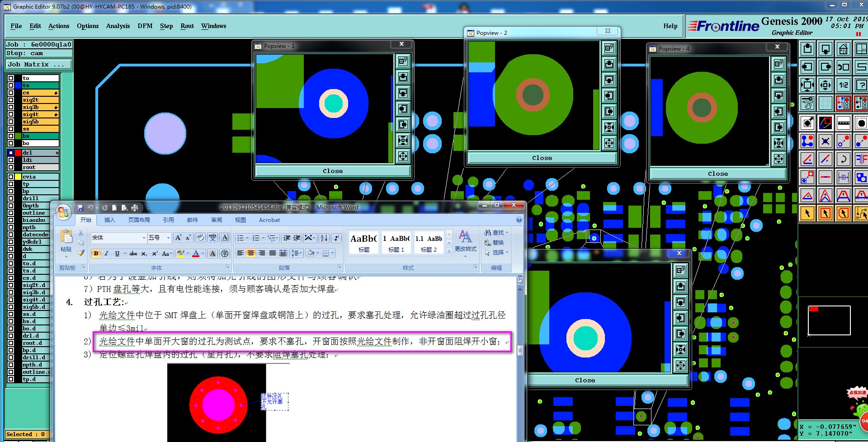
Task: Toggle visibility checkbox of layer outline
Action: click(x=11, y=213)
